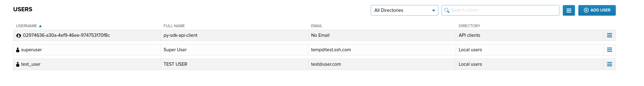Sort by DIRECTORY column header

pos(469,26)
